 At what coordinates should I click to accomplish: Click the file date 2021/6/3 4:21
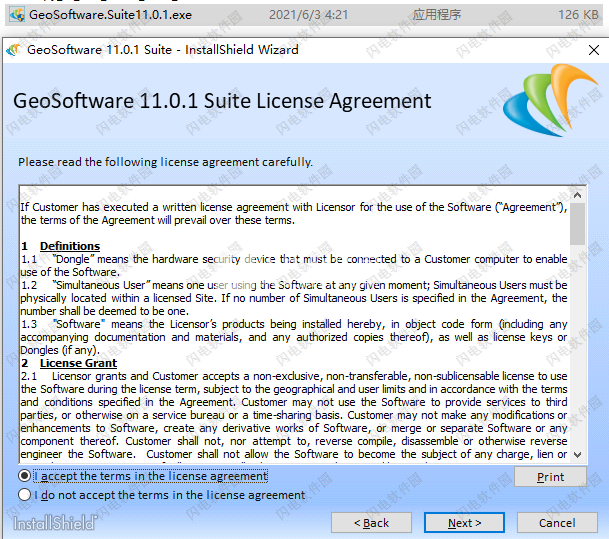tap(308, 15)
